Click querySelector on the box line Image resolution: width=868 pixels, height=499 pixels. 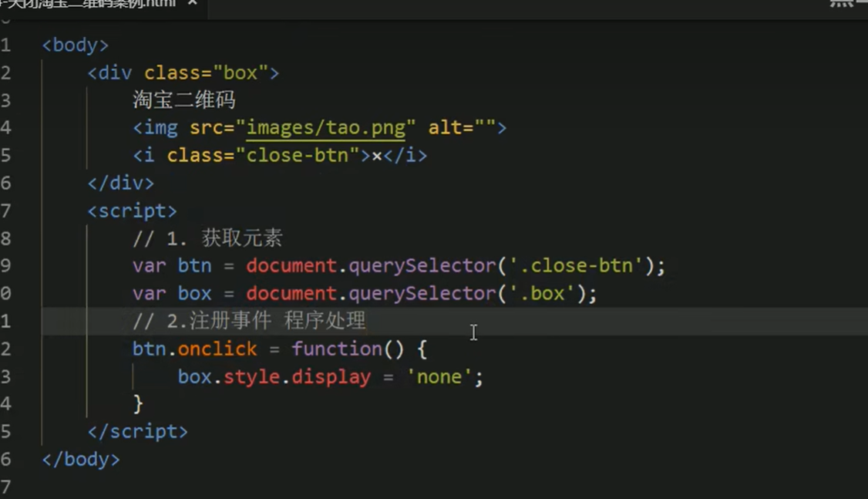[x=422, y=294]
